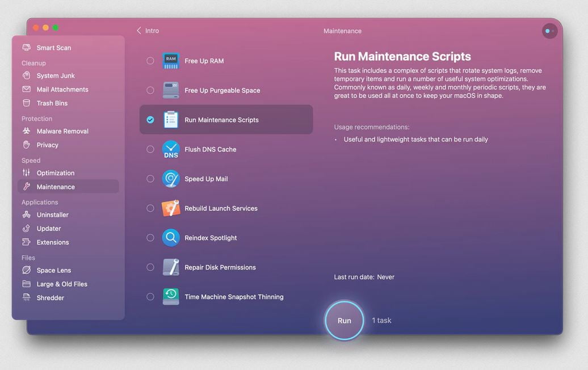Select the Maintenance label in sidebar

point(56,187)
